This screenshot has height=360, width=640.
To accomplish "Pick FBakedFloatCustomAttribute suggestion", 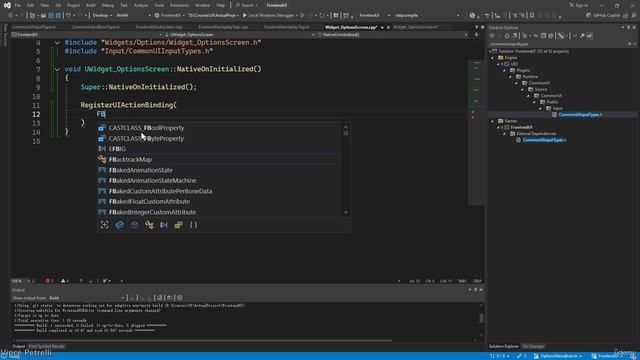I will pos(219,202).
